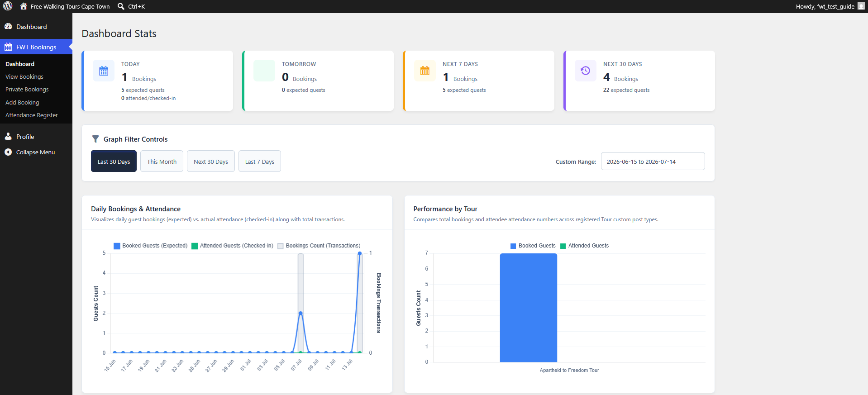Click '0 expected guests' in Tomorrow card

point(304,90)
